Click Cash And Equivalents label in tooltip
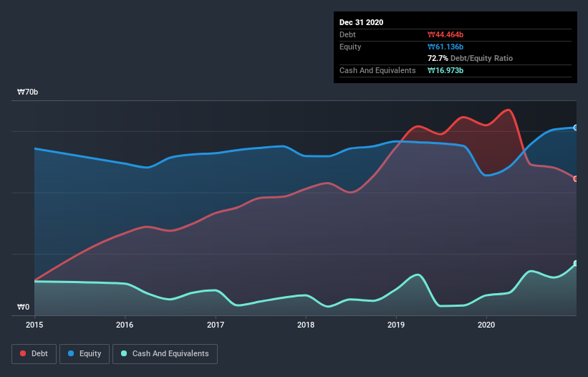588x377 pixels. tap(377, 70)
